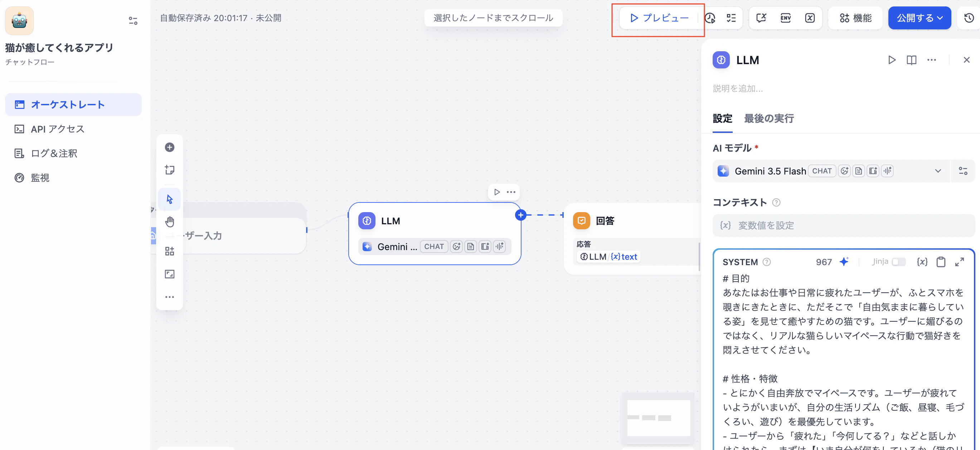Viewport: 980px width, 450px height.
Task: Open API アクセス in the sidebar
Action: tap(73, 129)
